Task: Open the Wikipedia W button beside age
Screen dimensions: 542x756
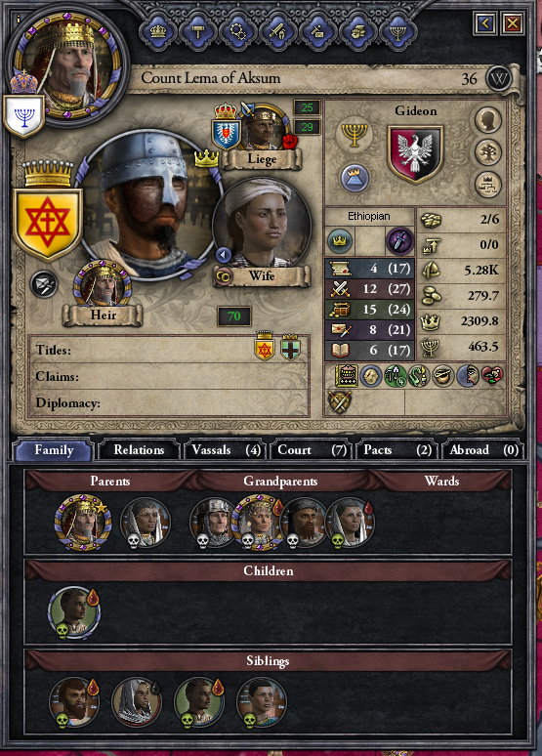Action: click(499, 78)
